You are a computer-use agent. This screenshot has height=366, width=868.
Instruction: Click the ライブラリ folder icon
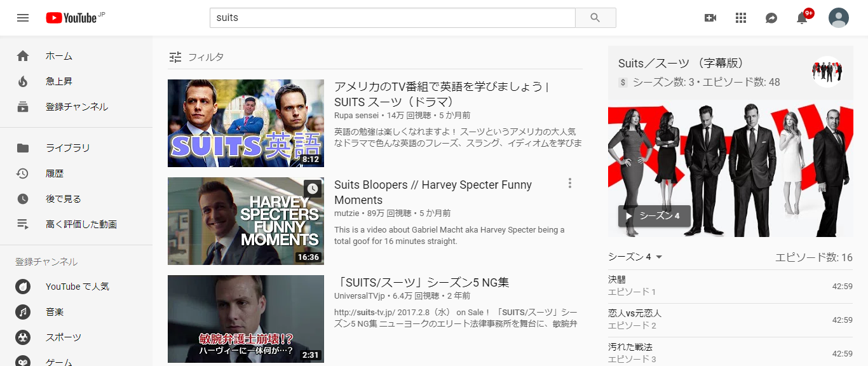23,148
